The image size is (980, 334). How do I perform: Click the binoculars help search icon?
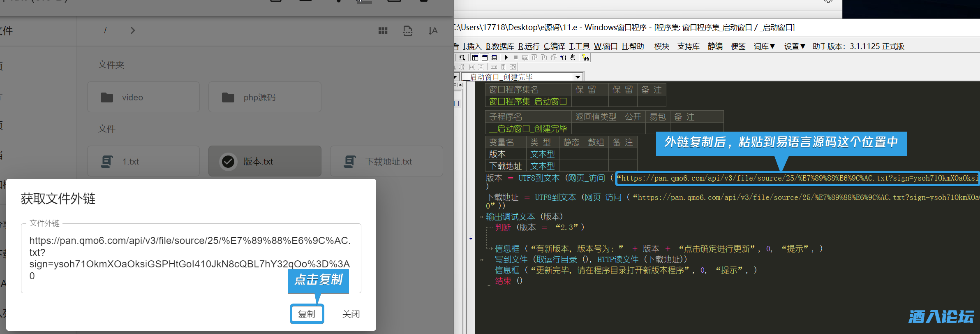[586, 58]
